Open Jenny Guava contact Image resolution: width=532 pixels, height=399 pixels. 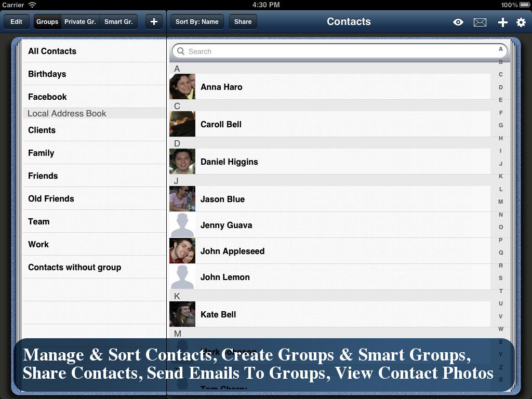click(x=330, y=225)
